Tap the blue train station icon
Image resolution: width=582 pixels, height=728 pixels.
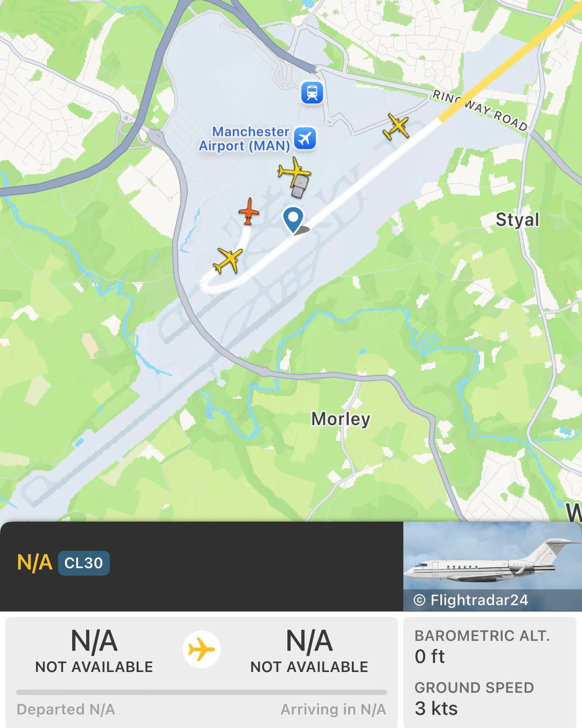(312, 92)
